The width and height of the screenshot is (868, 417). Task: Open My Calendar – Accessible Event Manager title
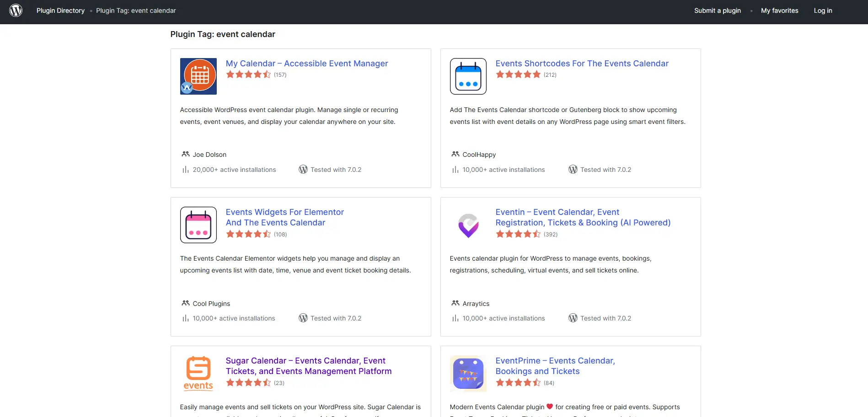(307, 64)
